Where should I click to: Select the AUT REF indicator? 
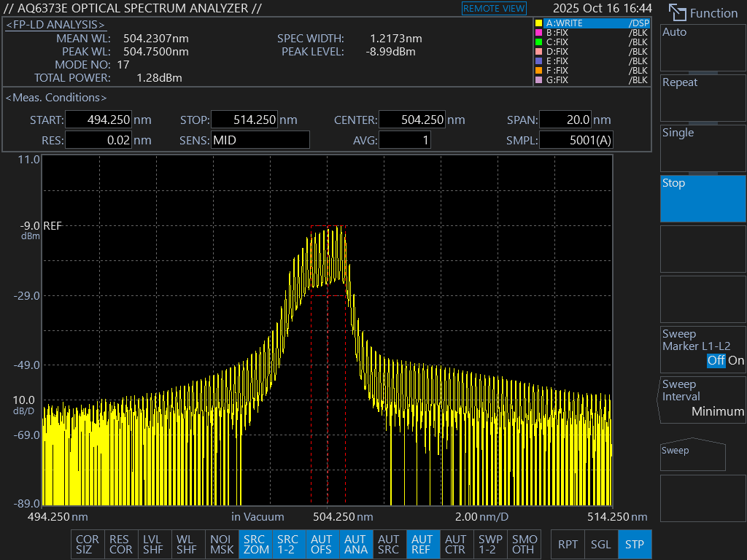point(422,545)
